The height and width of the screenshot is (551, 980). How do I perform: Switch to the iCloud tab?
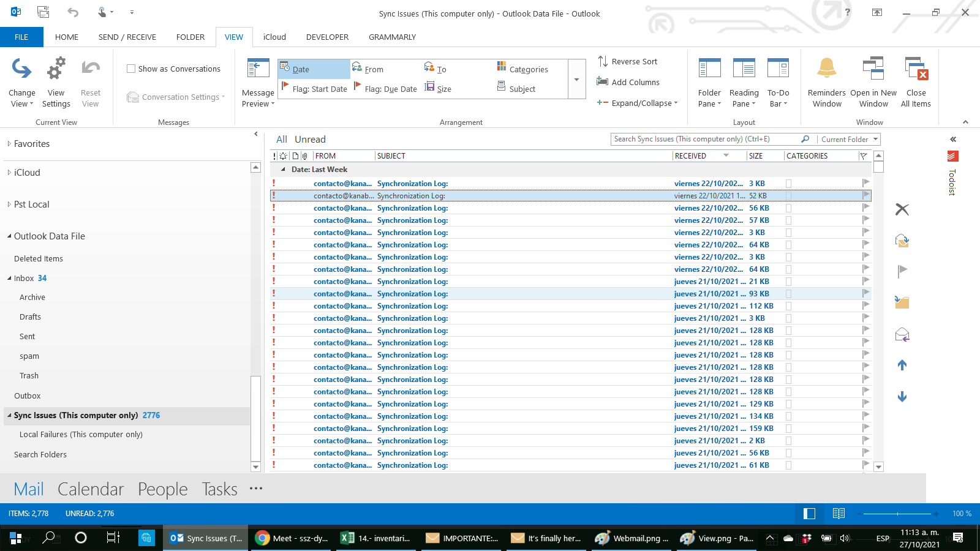pyautogui.click(x=274, y=37)
